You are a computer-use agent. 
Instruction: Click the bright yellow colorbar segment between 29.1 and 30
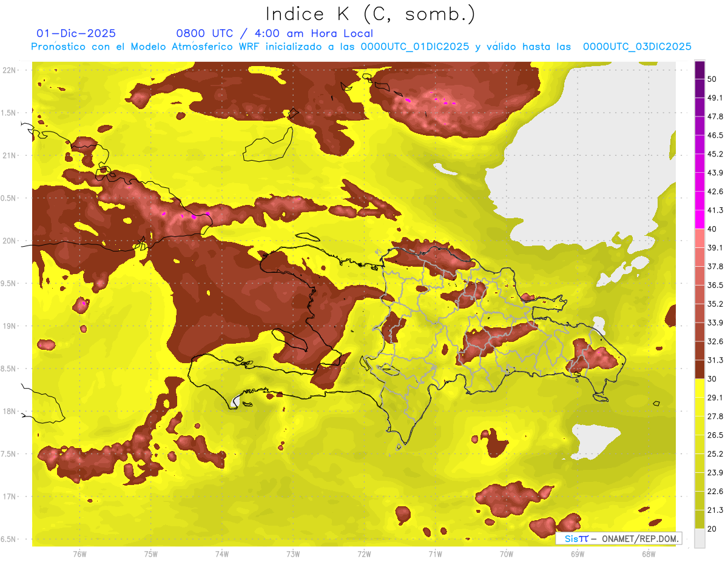[699, 388]
